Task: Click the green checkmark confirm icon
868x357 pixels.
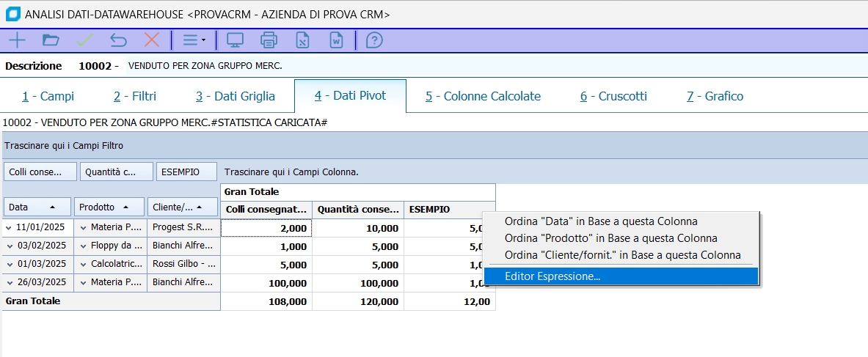Action: (x=84, y=40)
